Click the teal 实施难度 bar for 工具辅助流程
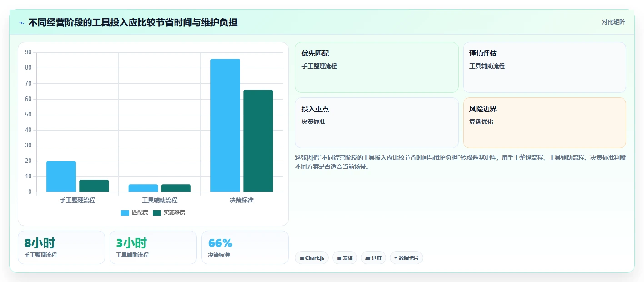This screenshot has width=644, height=282. pos(176,188)
